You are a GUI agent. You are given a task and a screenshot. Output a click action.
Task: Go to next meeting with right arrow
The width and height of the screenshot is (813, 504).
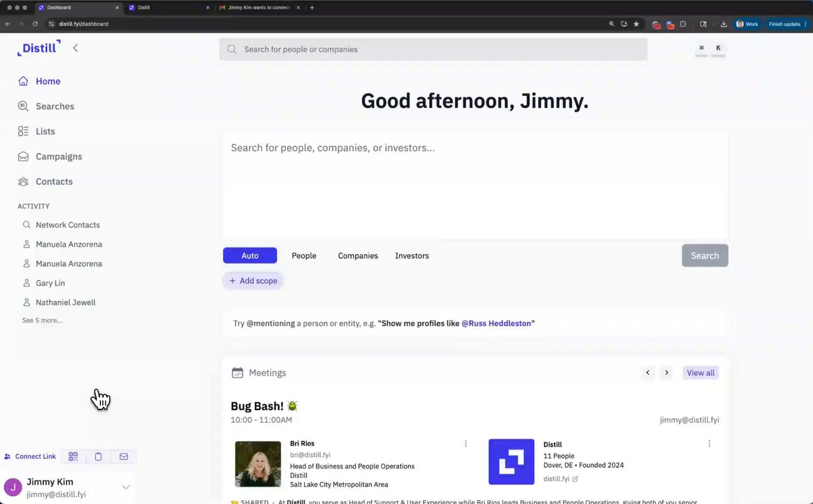click(x=666, y=373)
